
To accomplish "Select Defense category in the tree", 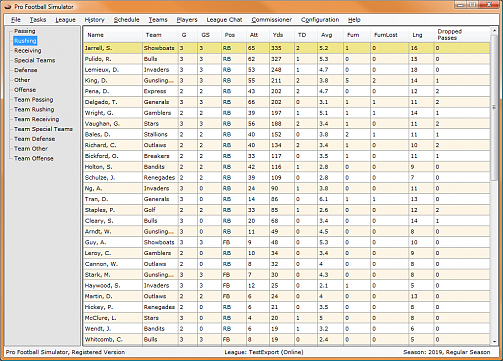I will [26, 70].
